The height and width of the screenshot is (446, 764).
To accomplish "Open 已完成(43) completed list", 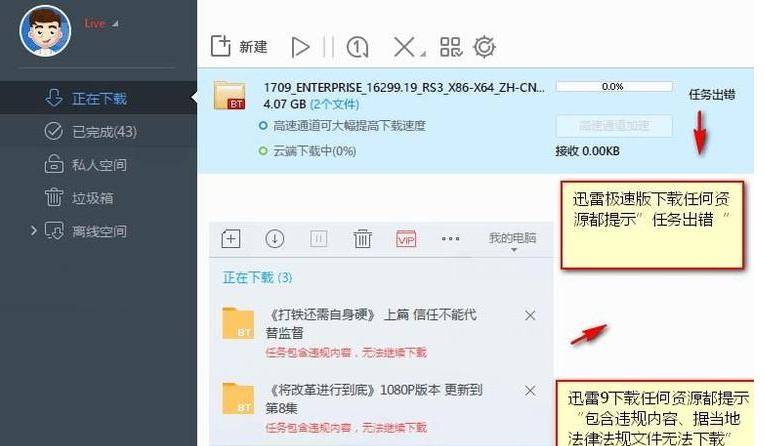I will click(98, 131).
